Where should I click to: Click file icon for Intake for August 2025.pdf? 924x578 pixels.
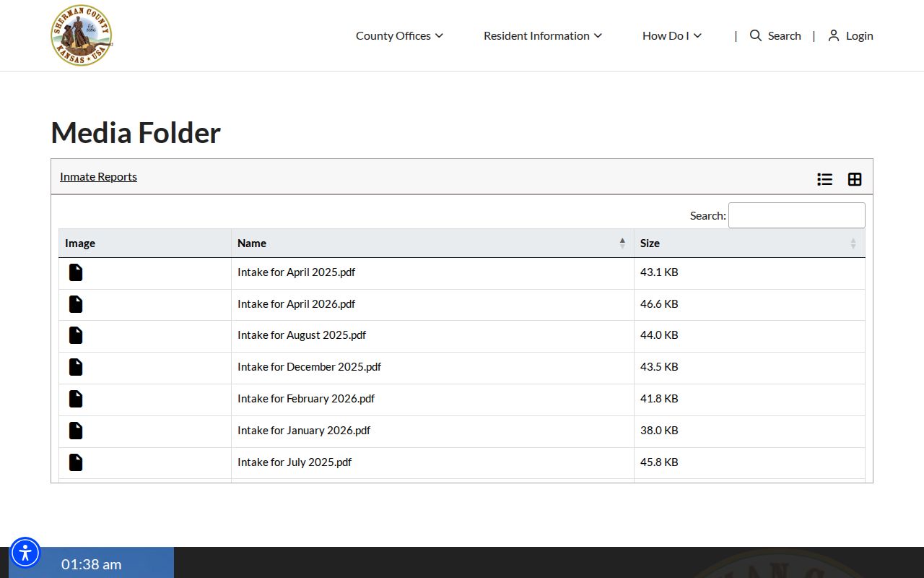click(x=76, y=335)
